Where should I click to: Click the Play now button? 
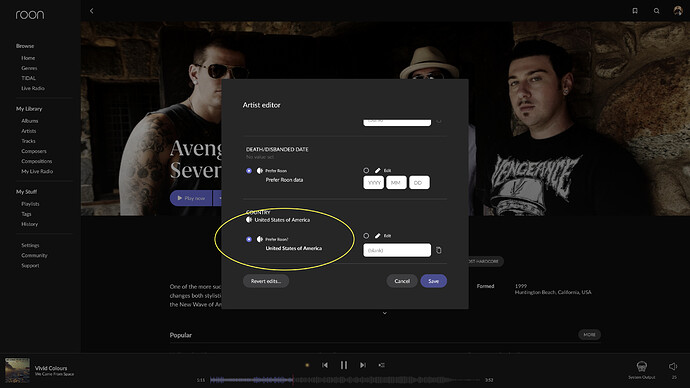coord(191,198)
